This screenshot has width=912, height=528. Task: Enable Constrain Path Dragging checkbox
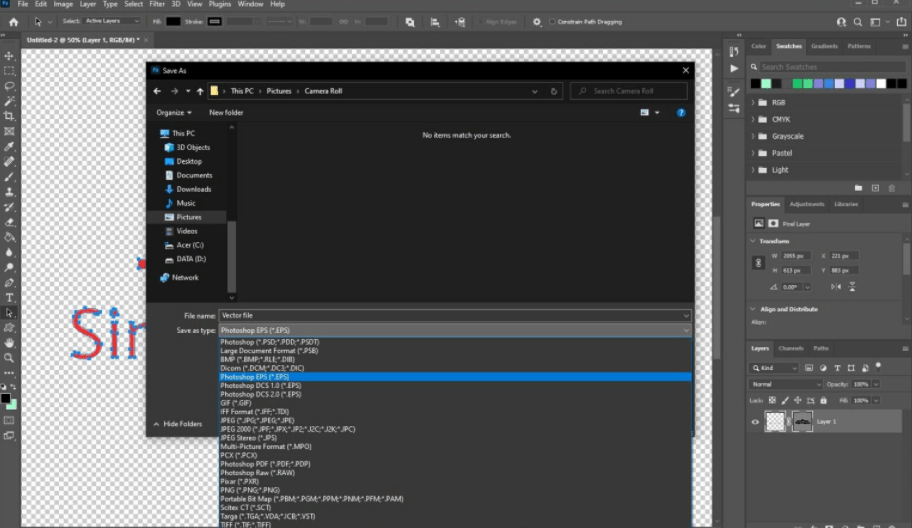(553, 21)
